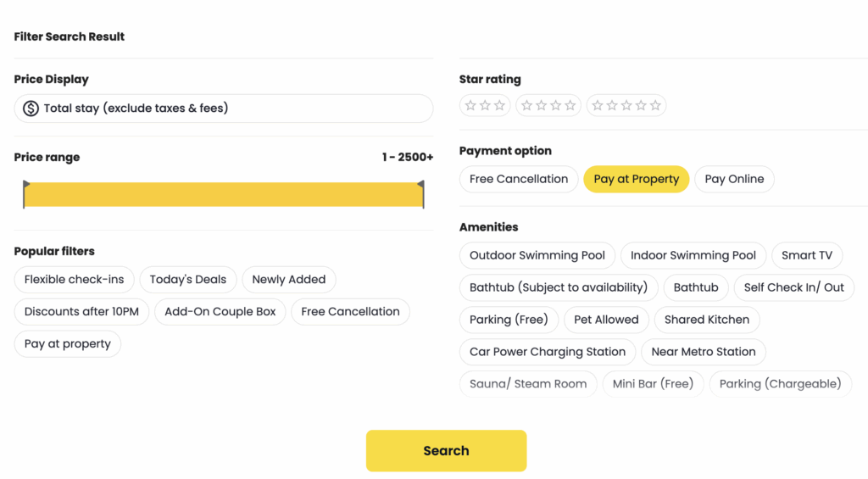Click the maximum price slider handle

[422, 194]
